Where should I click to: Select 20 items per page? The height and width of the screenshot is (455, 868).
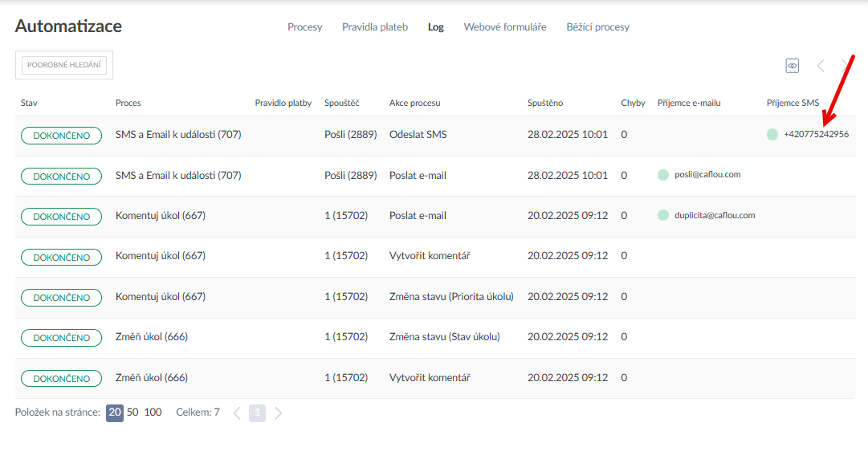coord(115,412)
